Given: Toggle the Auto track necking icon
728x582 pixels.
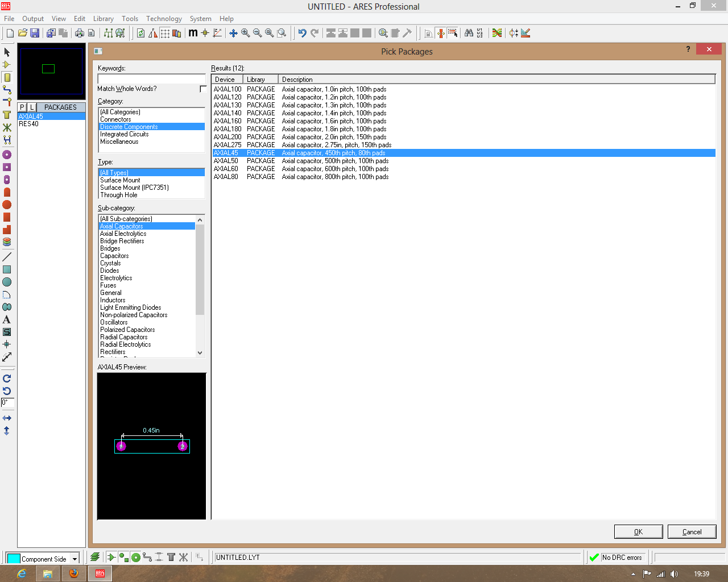Looking at the screenshot, I should click(x=440, y=33).
